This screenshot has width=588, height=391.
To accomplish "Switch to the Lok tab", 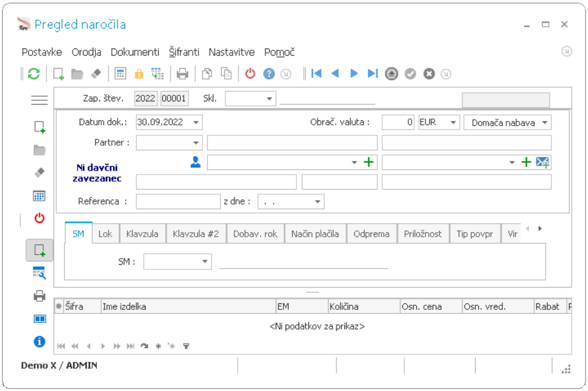I will pyautogui.click(x=105, y=234).
